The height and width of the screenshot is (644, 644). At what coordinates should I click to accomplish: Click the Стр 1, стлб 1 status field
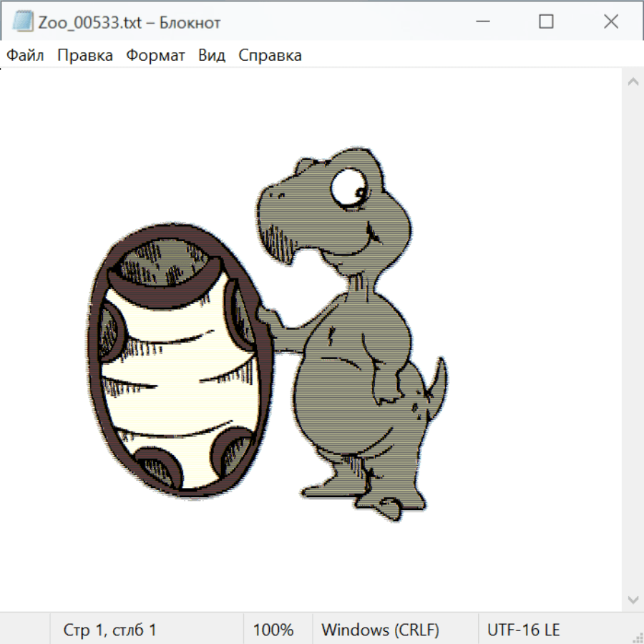(110, 630)
